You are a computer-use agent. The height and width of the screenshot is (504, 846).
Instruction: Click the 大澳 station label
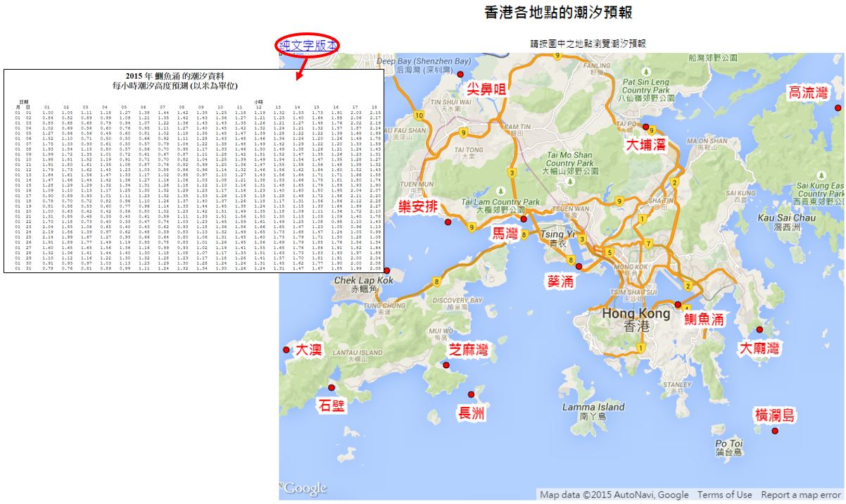tap(309, 349)
